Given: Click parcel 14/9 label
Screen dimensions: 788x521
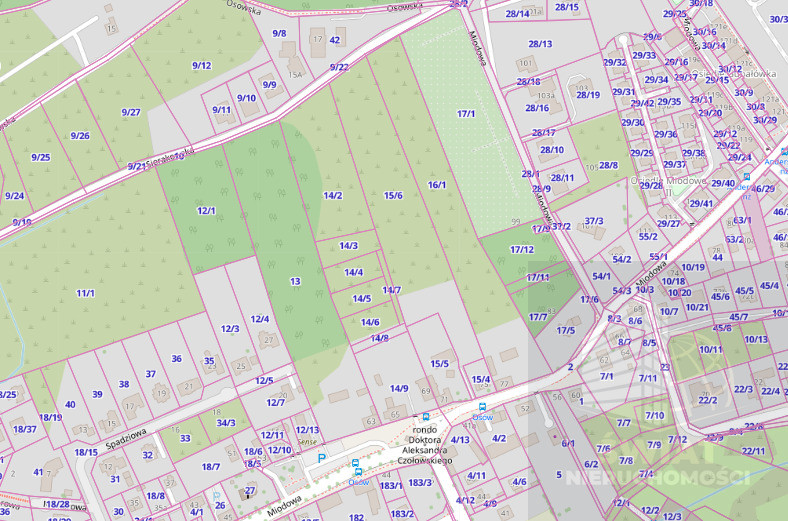Looking at the screenshot, I should tap(399, 388).
